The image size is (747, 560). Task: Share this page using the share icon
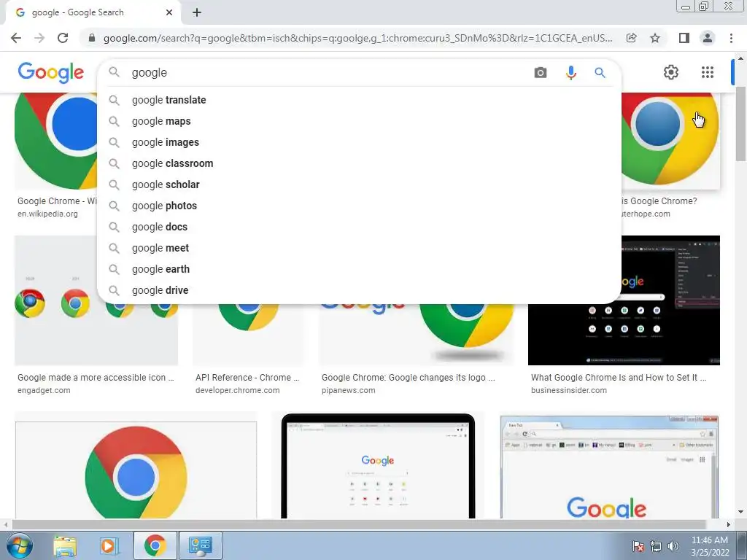(x=632, y=38)
